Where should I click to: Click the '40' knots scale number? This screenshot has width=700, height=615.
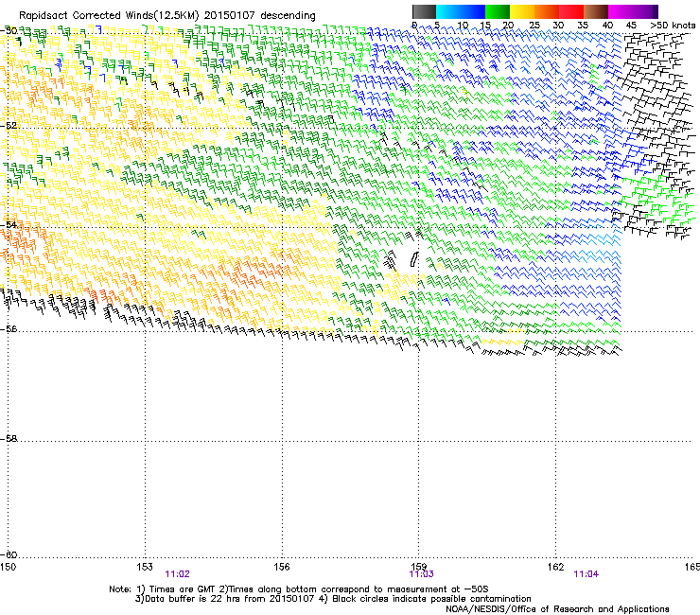[607, 25]
